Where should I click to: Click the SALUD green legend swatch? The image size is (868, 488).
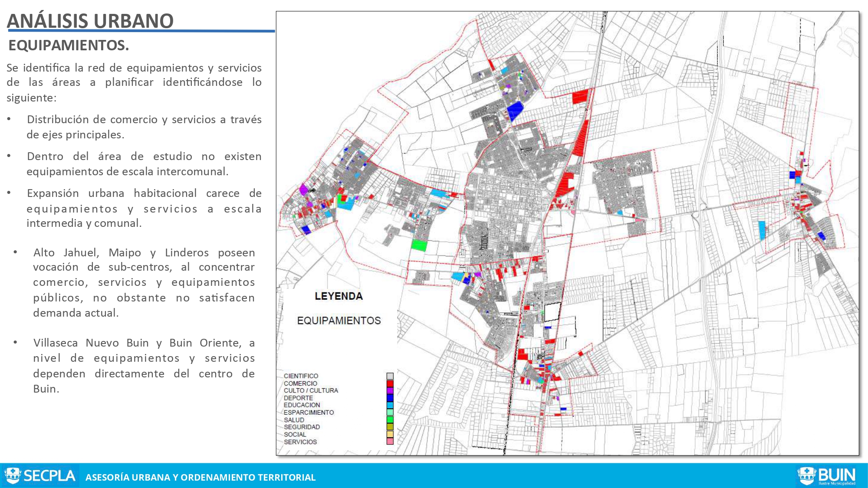point(390,419)
